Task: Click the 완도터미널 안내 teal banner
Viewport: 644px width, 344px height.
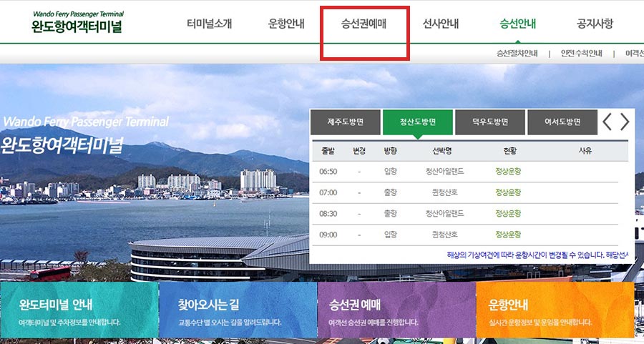Action: click(79, 310)
